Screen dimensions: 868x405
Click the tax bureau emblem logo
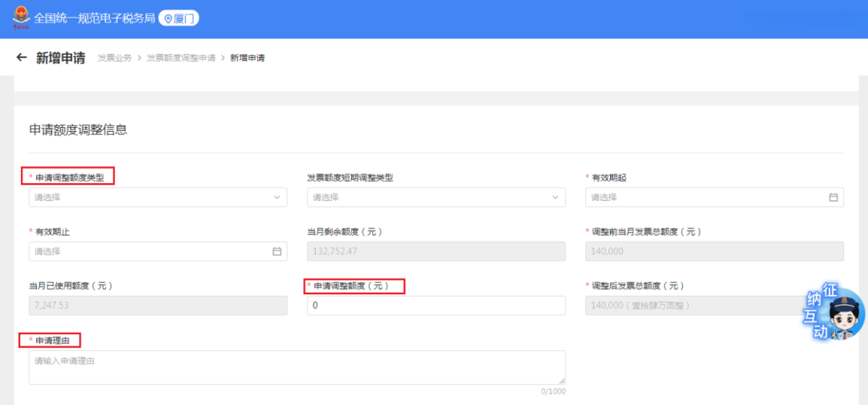(19, 18)
